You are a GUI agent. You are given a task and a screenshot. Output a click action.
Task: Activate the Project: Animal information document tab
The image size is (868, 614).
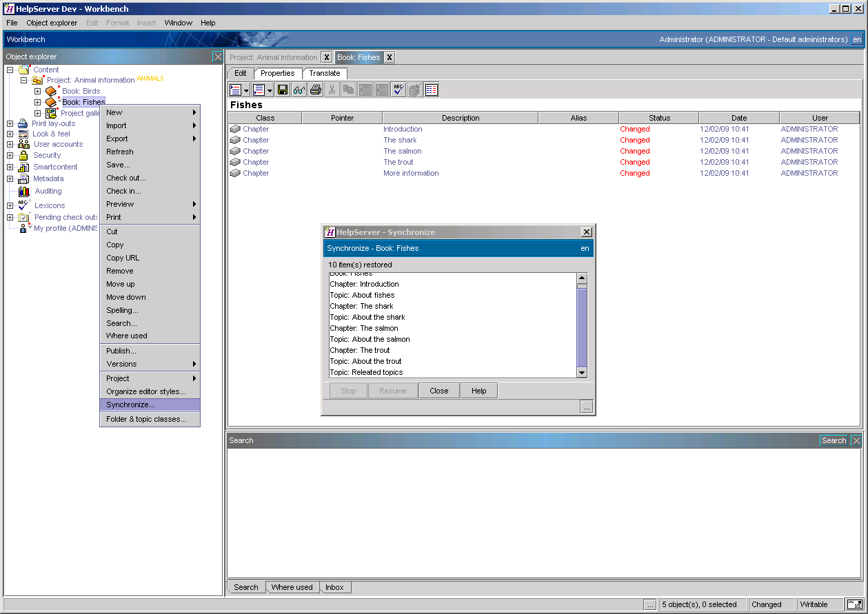click(274, 57)
